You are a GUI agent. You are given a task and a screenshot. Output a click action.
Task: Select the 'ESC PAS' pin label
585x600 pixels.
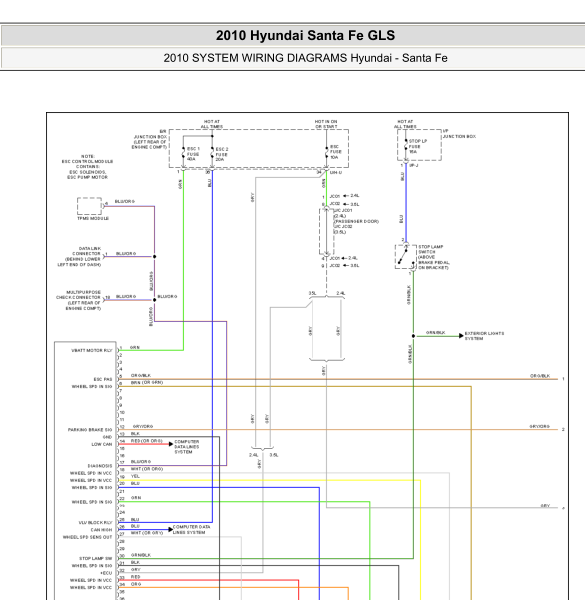103,379
